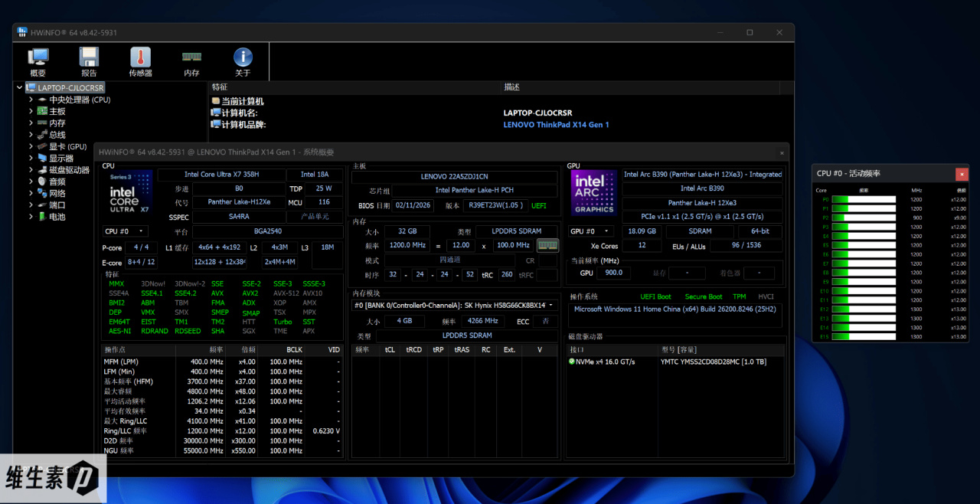Viewport: 980px width, 504px height.
Task: Select 显示器 label in the tree
Action: click(62, 159)
